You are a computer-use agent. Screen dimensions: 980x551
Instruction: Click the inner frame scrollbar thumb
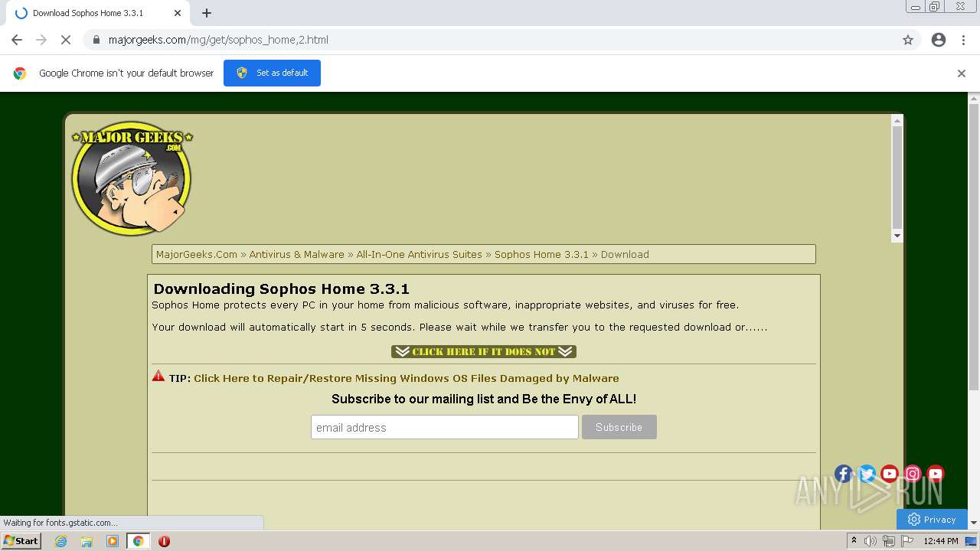coord(897,178)
